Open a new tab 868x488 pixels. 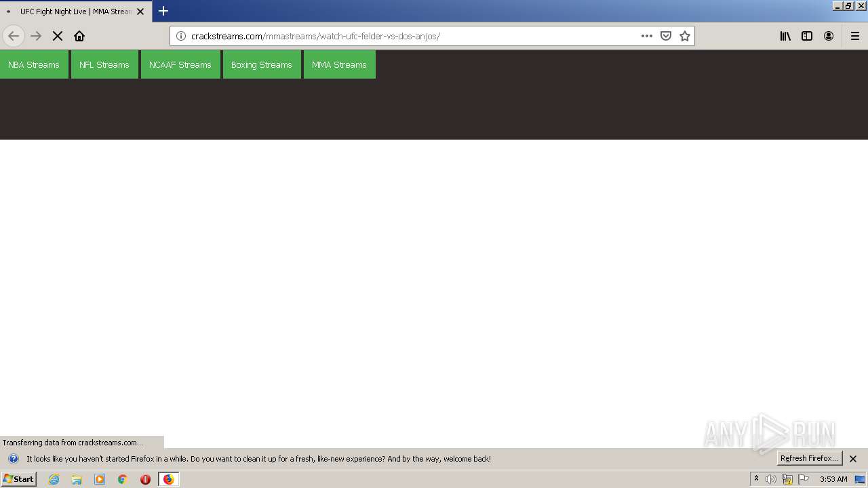(163, 11)
